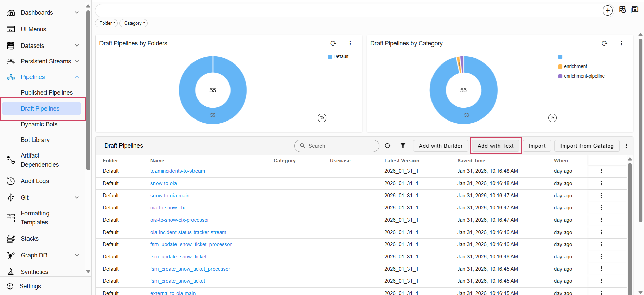The height and width of the screenshot is (295, 644).
Task: Click the Audit Logs sidebar icon
Action: pos(11,181)
